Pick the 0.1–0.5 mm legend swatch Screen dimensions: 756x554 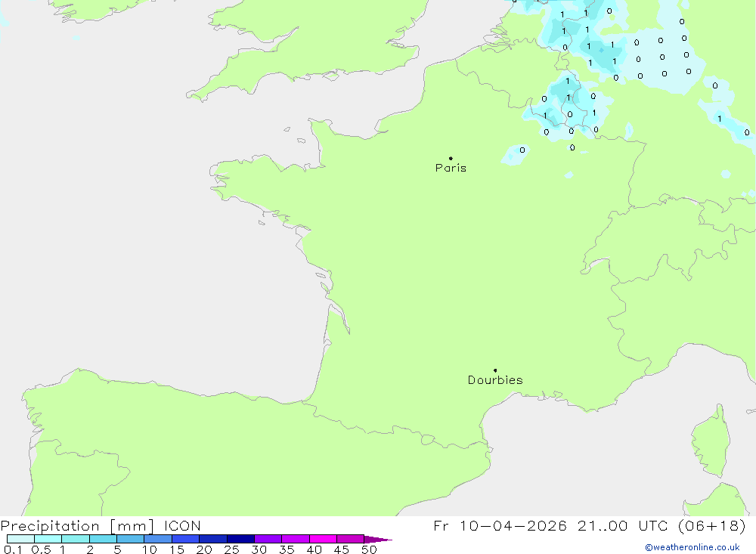pyautogui.click(x=21, y=539)
